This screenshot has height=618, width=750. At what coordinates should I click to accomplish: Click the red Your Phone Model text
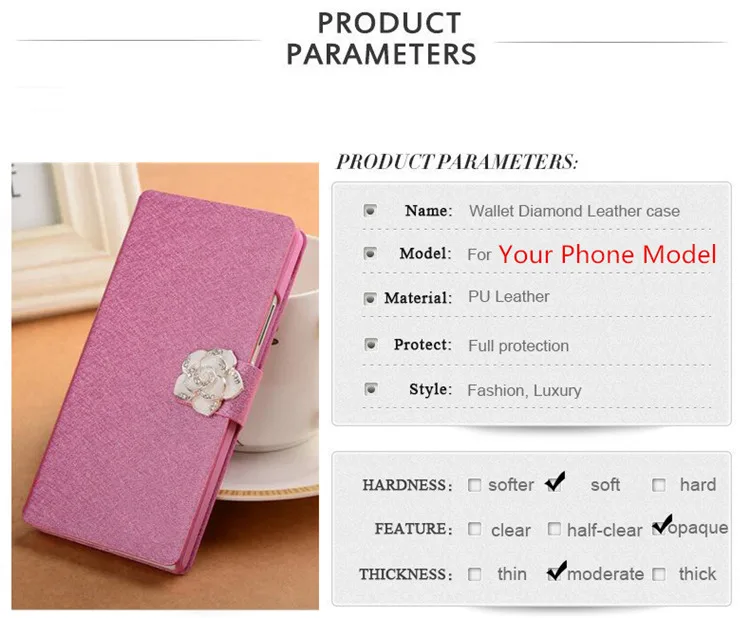click(x=607, y=254)
